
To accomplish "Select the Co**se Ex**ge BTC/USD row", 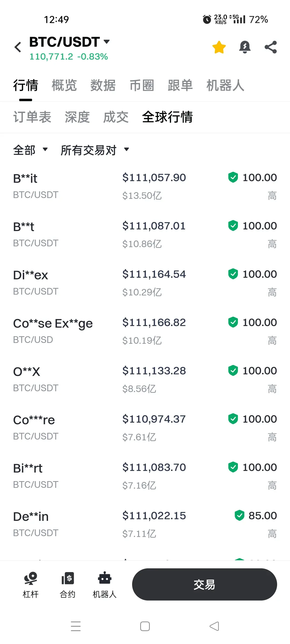I will click(x=145, y=331).
